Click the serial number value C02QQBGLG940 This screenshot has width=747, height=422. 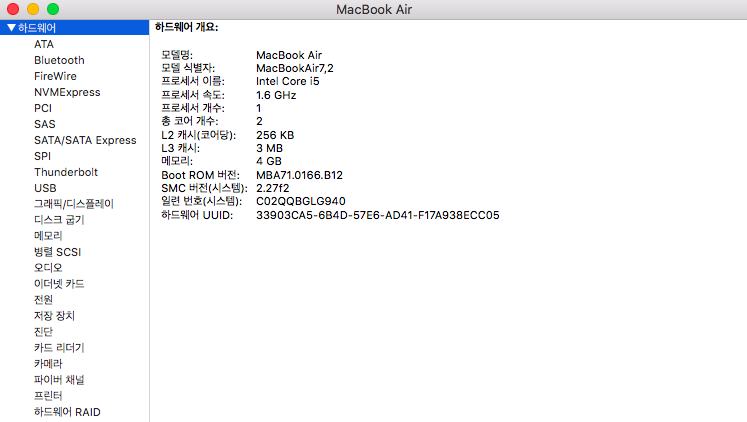coord(300,201)
